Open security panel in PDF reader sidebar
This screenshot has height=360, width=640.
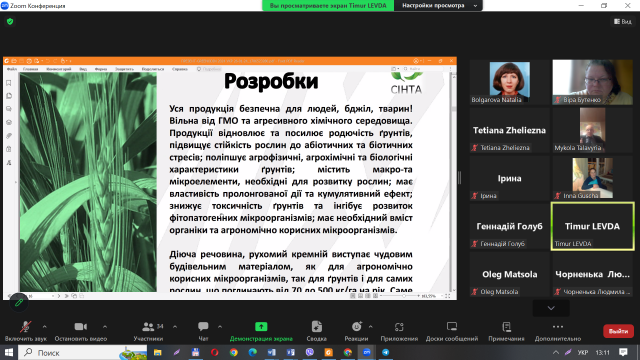(x=9, y=149)
